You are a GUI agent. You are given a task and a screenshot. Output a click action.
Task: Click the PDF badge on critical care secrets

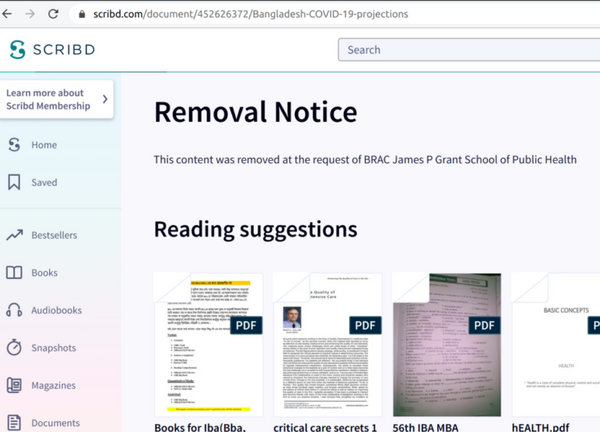tap(365, 325)
